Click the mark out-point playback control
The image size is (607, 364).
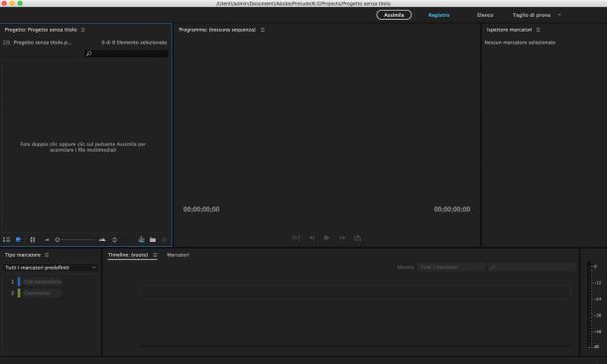[x=358, y=238]
